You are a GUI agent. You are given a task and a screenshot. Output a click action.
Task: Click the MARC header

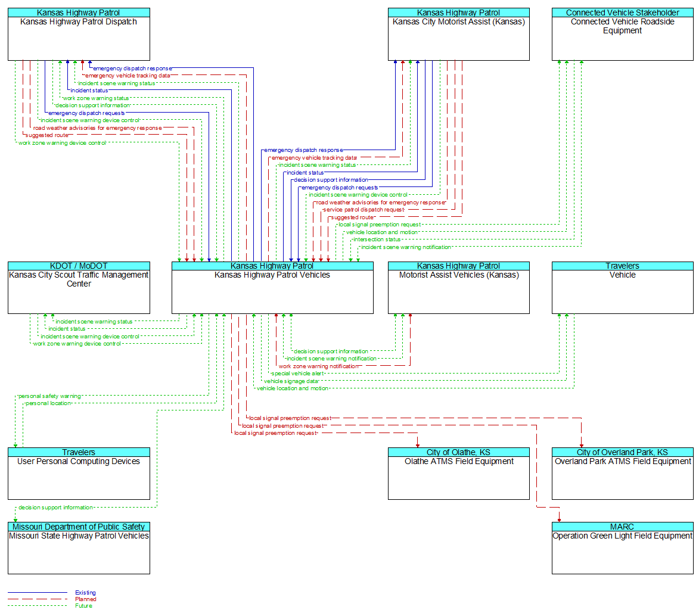click(622, 527)
